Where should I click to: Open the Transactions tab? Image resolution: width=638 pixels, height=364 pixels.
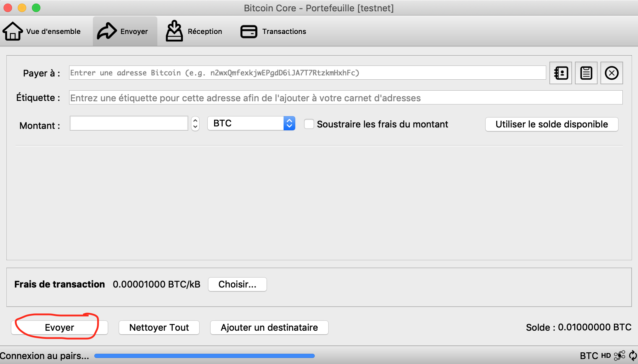coord(273,31)
